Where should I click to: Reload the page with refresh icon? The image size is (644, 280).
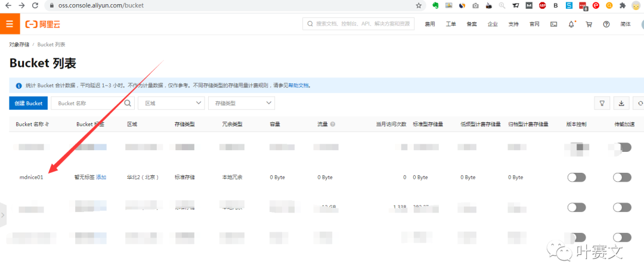click(x=35, y=6)
